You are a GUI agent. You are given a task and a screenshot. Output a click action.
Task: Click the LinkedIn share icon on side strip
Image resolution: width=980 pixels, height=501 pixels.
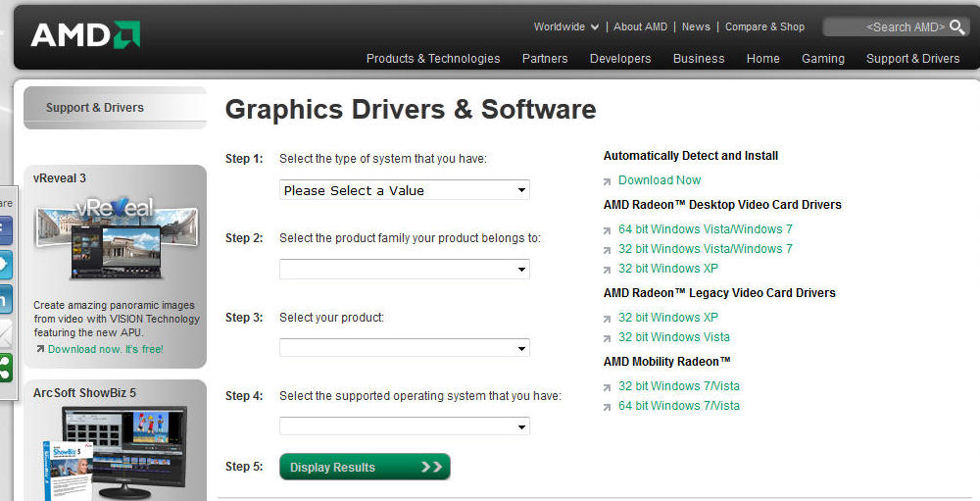(x=5, y=299)
